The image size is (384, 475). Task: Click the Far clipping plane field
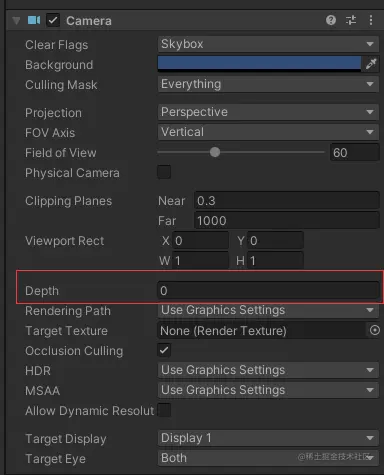287,221
